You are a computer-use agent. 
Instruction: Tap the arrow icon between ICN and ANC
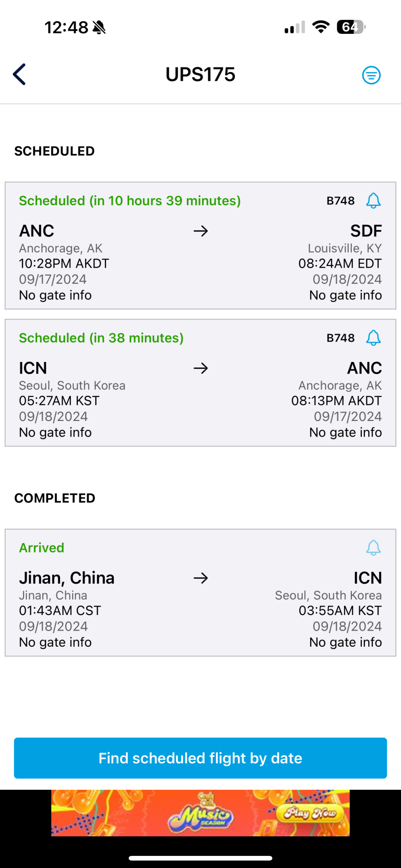201,368
